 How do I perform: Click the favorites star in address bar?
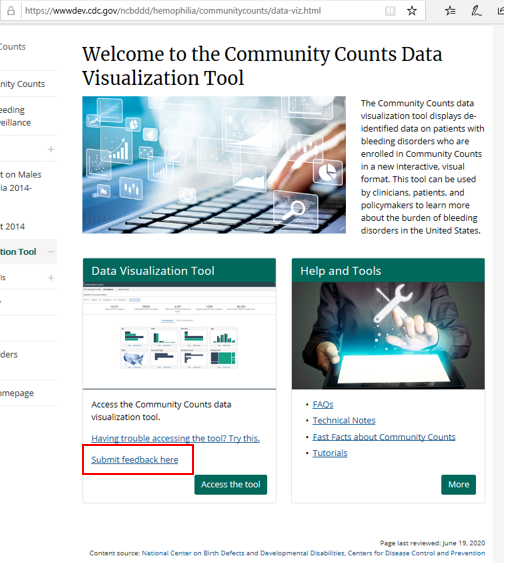click(412, 11)
